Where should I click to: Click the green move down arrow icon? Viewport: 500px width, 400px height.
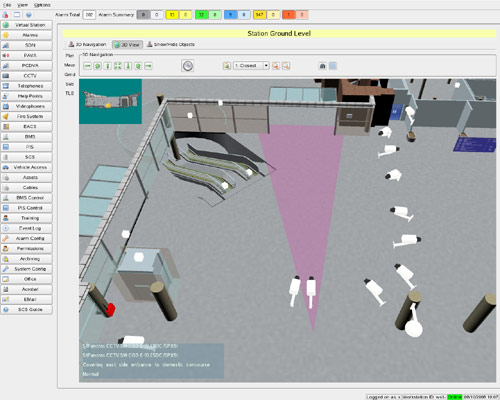point(128,66)
